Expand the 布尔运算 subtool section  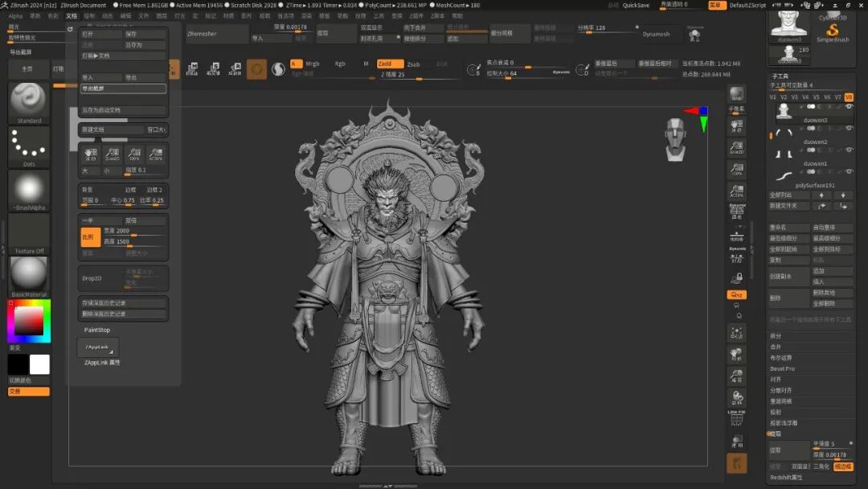pyautogui.click(x=780, y=358)
